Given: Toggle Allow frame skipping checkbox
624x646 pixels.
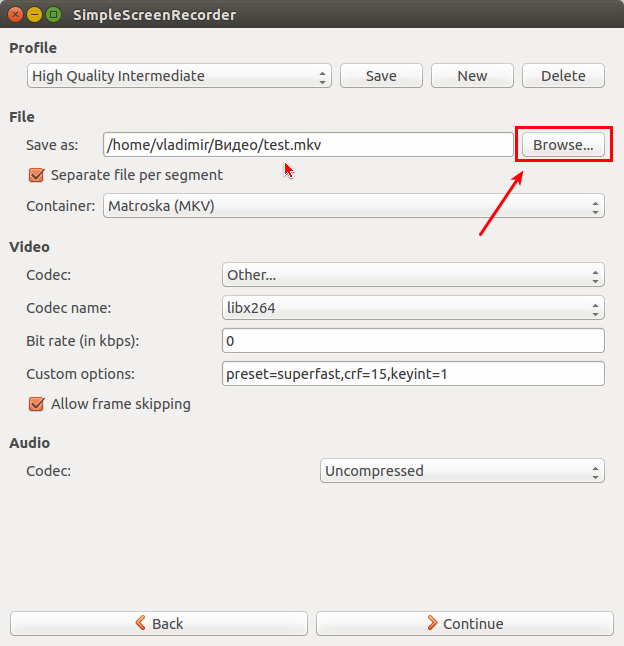Looking at the screenshot, I should tap(36, 404).
